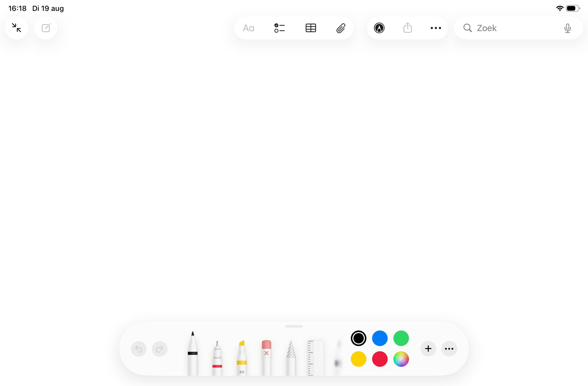
Task: Pick the blue color swatch
Action: (x=380, y=338)
